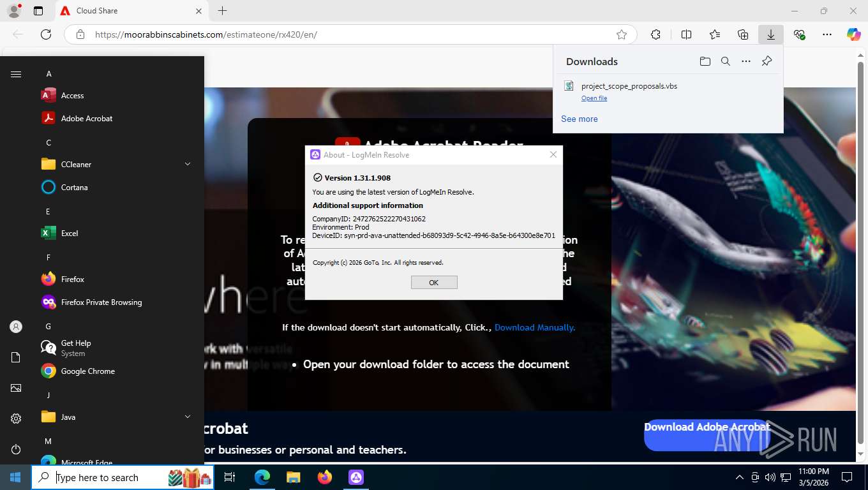
Task: Open volume control in tray
Action: click(770, 477)
